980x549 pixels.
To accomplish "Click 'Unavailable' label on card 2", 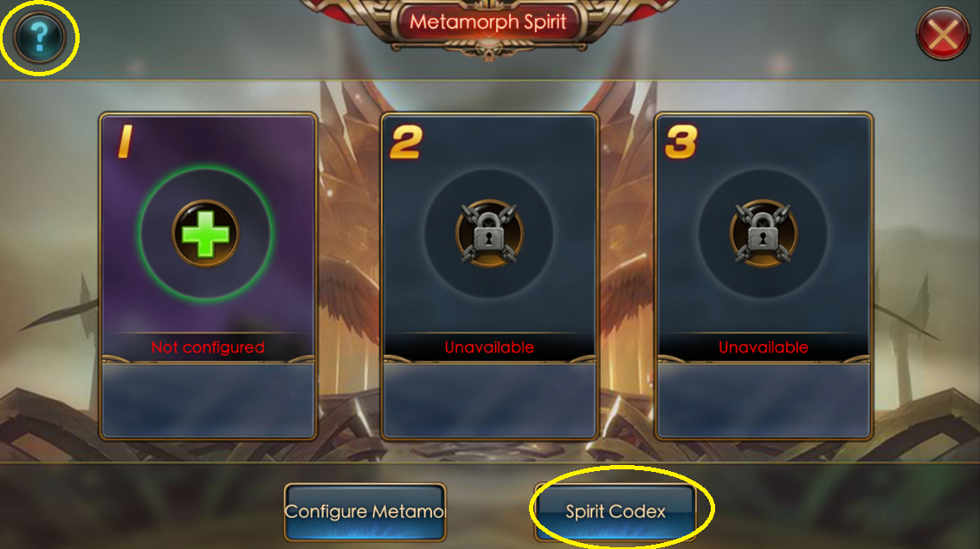I will click(489, 347).
